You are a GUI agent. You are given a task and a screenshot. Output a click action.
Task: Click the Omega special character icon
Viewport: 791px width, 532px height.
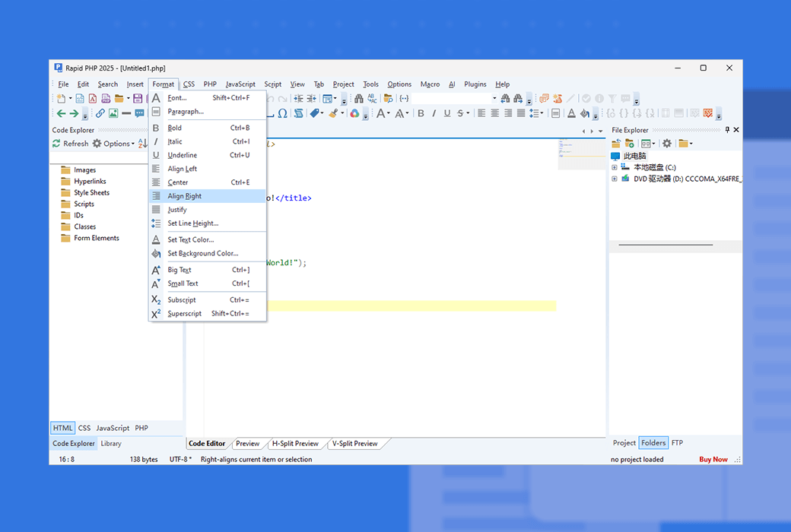(x=282, y=113)
